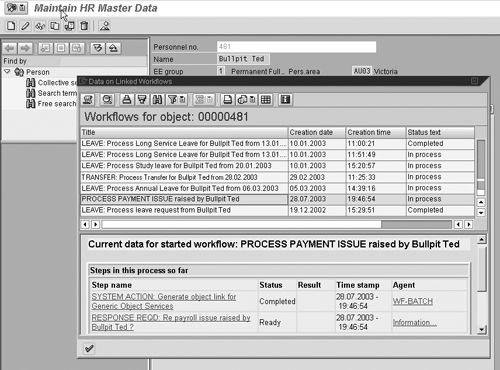Select Collective search help in tree

tap(52, 83)
